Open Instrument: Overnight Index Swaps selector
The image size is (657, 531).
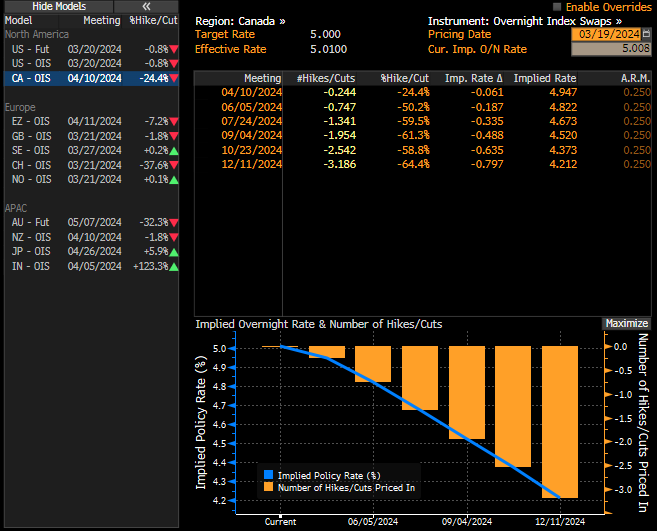click(524, 20)
